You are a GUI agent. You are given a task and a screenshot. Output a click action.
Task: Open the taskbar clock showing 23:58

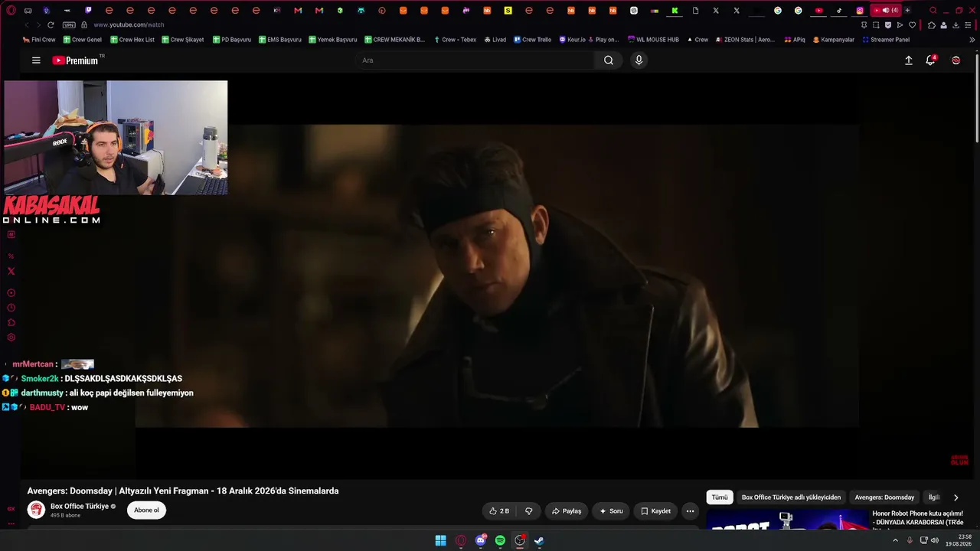point(958,540)
